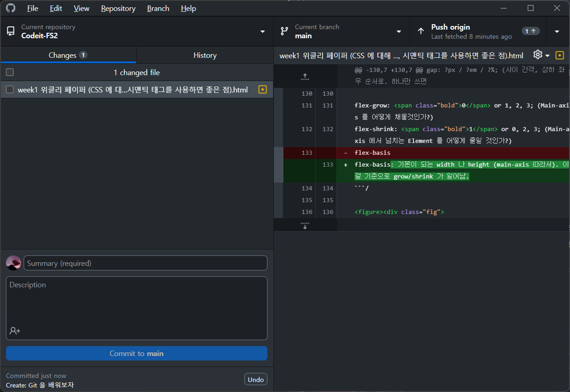The image size is (570, 392).
Task: Click the 'Last fetched 8 minutes ago' text
Action: [472, 36]
